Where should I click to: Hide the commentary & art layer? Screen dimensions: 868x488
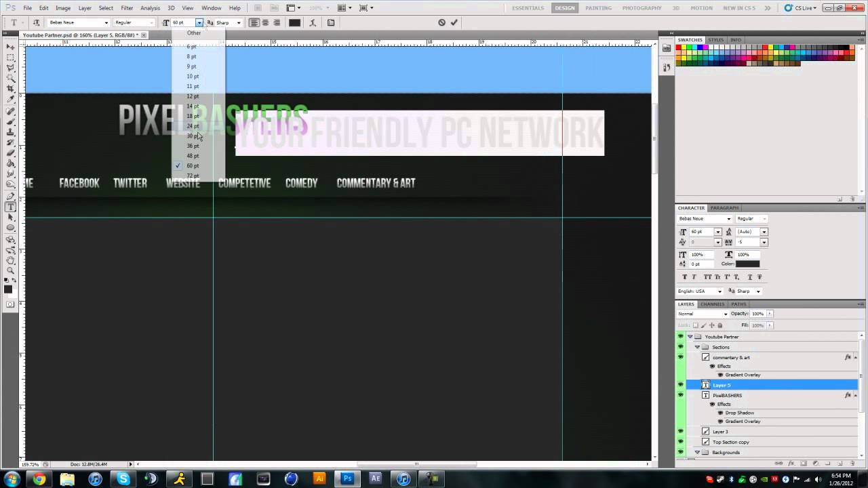click(680, 357)
